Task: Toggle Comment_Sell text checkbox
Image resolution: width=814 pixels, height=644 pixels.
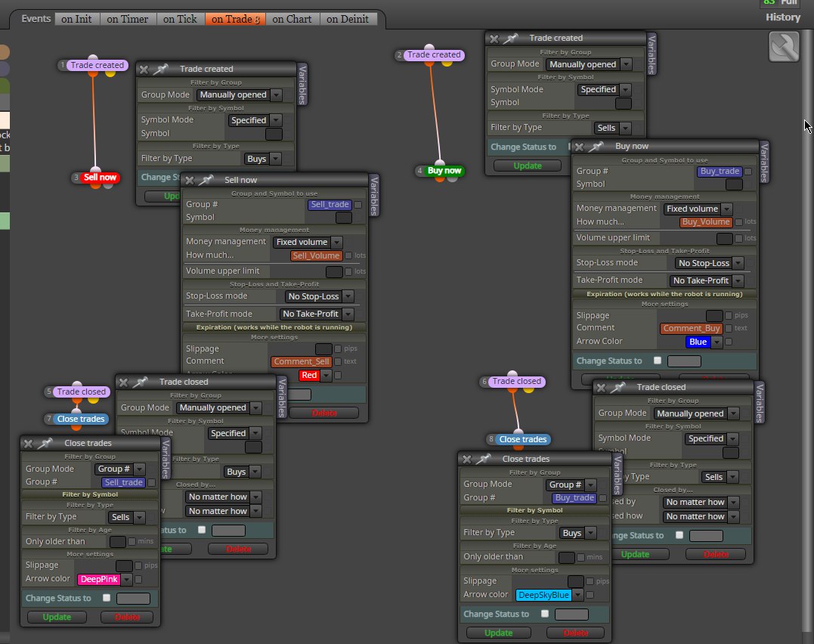Action: tap(338, 361)
